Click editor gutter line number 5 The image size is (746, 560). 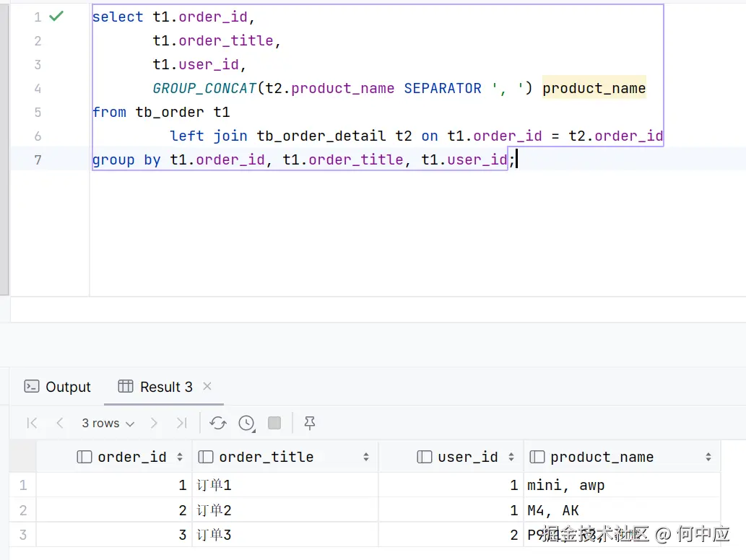[38, 113]
